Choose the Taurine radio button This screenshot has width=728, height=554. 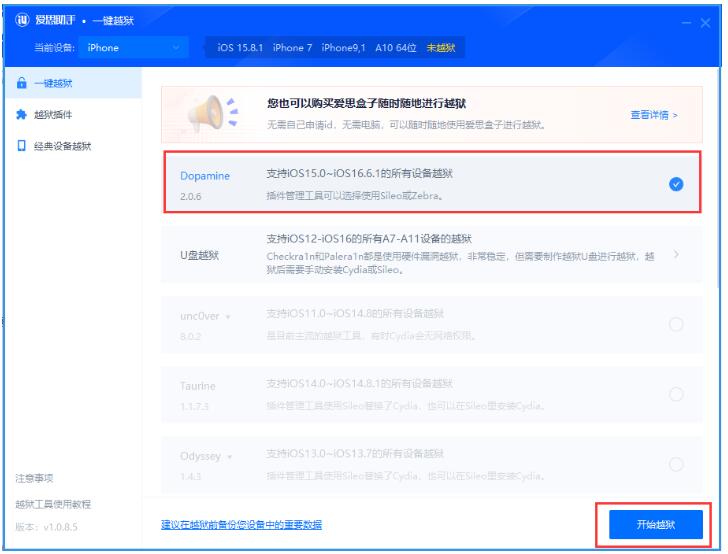pos(675,394)
